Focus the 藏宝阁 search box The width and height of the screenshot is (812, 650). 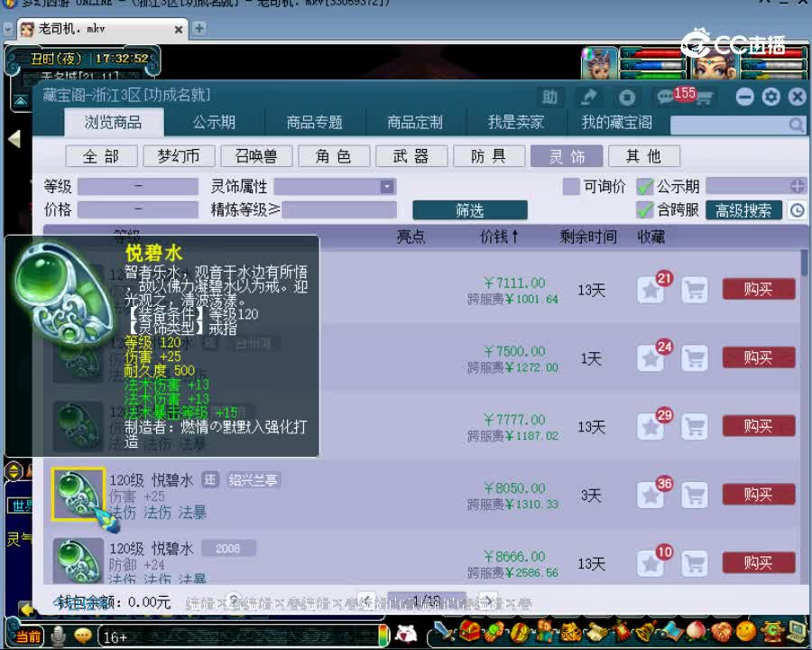[x=729, y=125]
